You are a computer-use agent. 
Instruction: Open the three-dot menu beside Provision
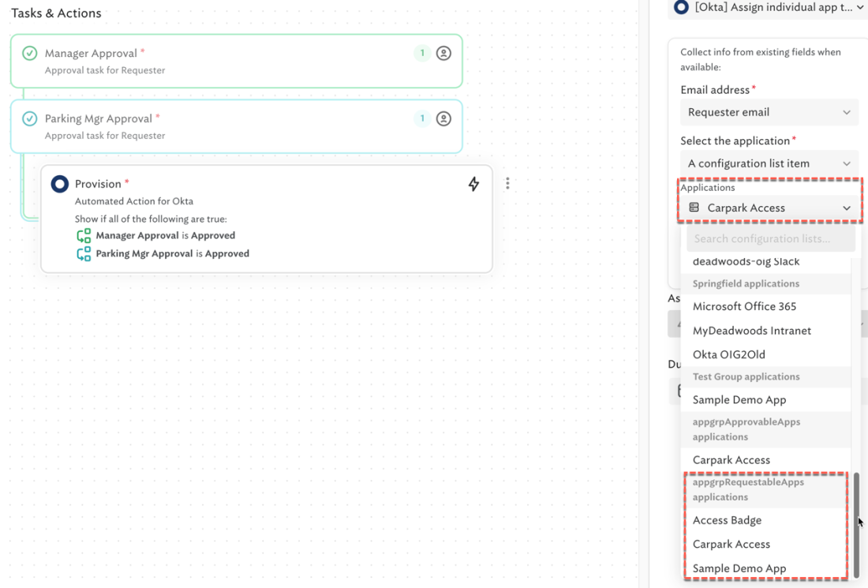tap(507, 183)
